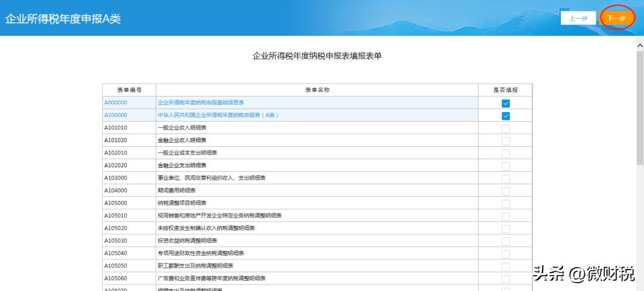Open the A000000 form code link
The height and width of the screenshot is (291, 644).
[x=116, y=103]
